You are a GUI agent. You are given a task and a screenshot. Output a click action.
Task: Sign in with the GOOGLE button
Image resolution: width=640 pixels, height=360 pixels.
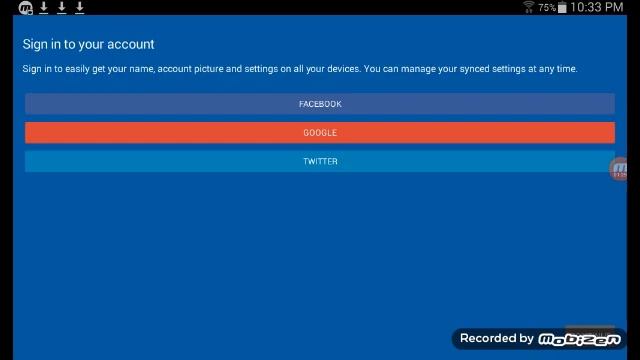pos(320,133)
